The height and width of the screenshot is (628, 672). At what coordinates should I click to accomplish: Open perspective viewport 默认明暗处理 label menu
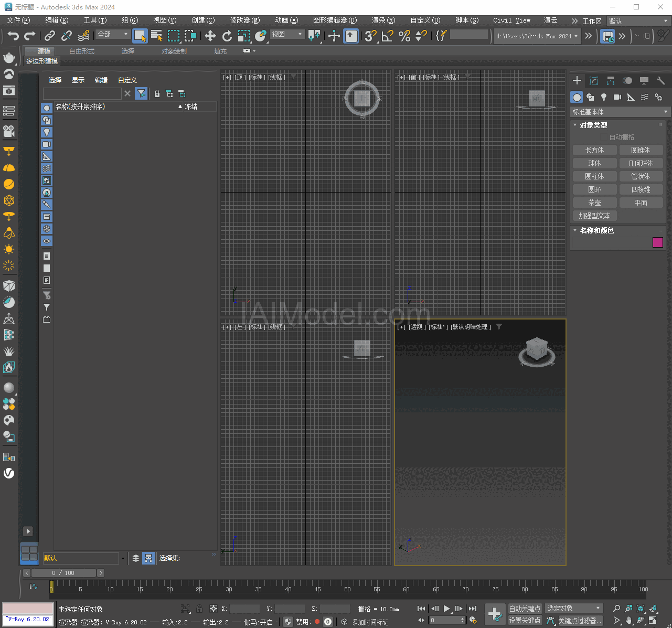pyautogui.click(x=471, y=327)
